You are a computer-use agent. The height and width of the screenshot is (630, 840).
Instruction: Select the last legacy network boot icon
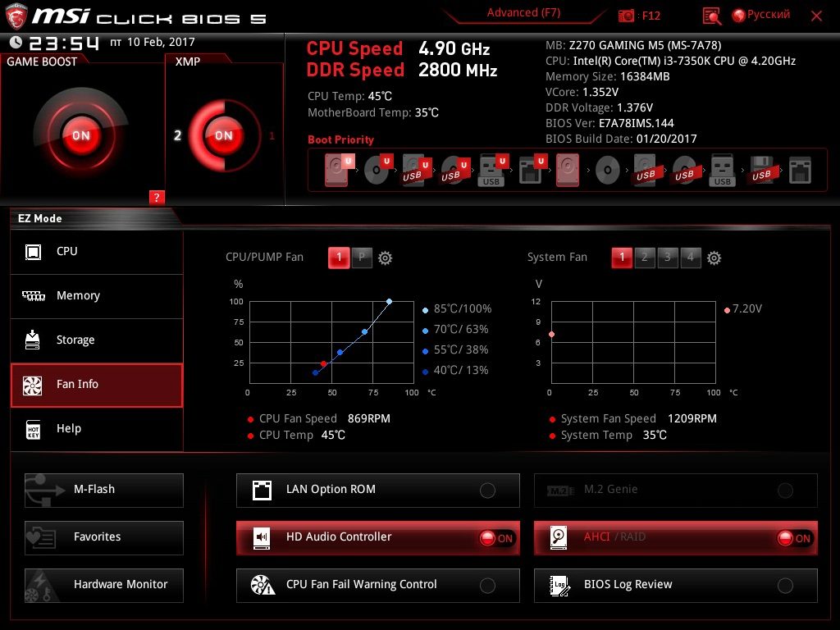click(x=800, y=170)
